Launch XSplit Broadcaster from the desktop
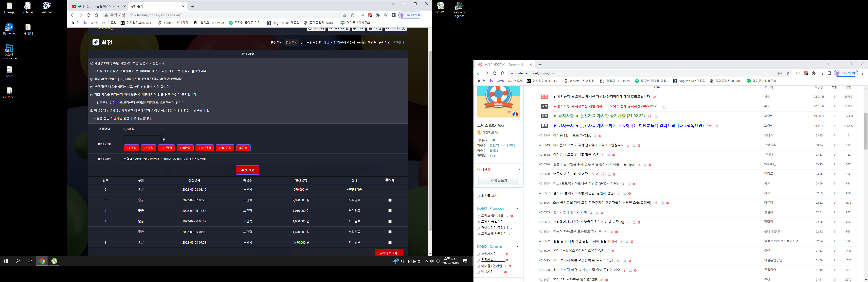The image size is (868, 282). 9,52
